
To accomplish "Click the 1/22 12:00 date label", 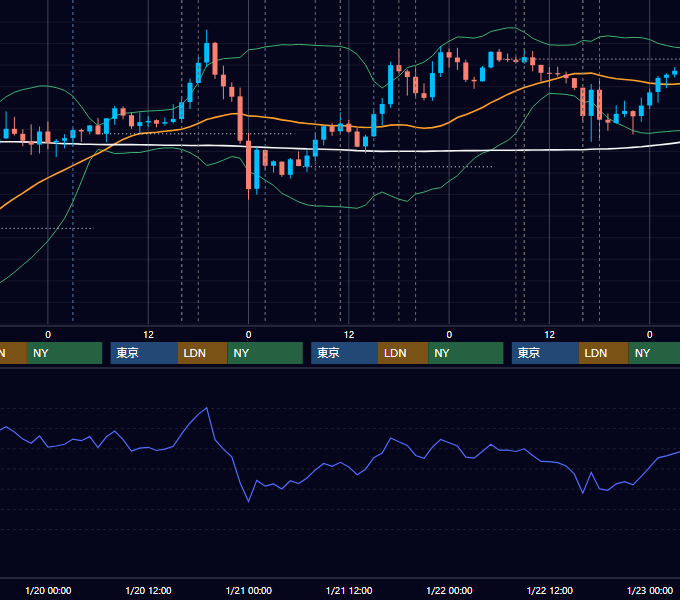I will tap(549, 590).
